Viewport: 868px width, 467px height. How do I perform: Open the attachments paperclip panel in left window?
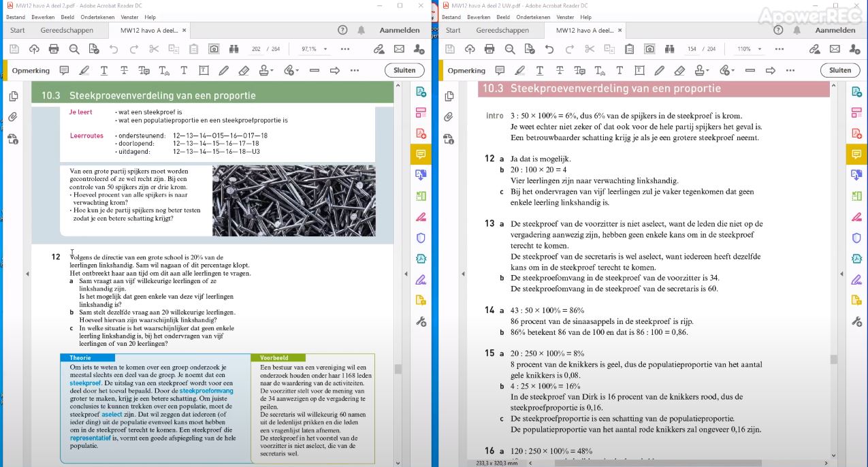[13, 117]
